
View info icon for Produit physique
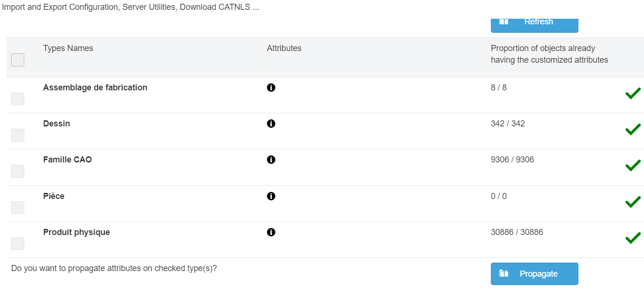click(271, 232)
